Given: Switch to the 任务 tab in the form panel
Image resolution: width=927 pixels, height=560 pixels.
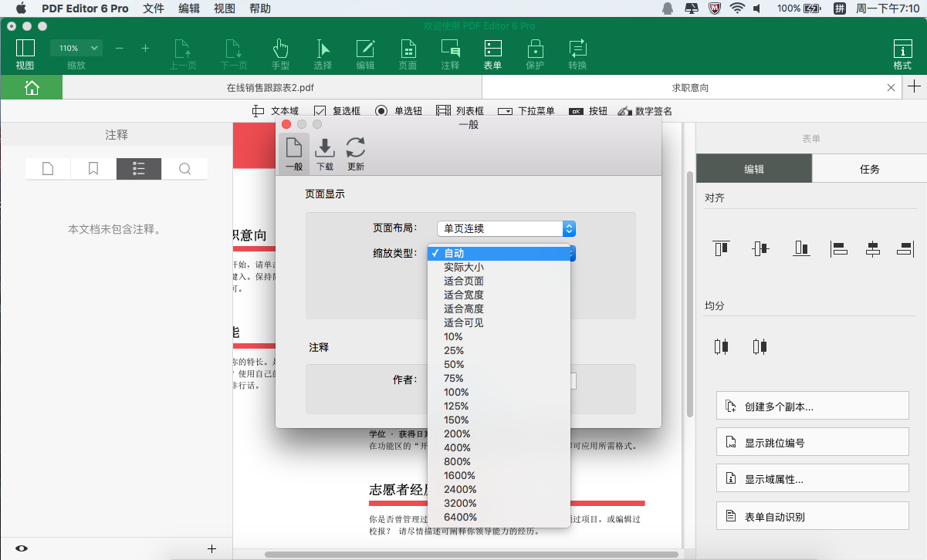Looking at the screenshot, I should (x=869, y=167).
